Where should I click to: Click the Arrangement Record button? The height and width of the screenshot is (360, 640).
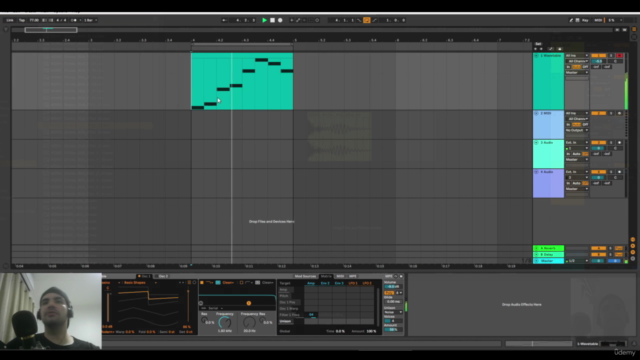coord(280,20)
